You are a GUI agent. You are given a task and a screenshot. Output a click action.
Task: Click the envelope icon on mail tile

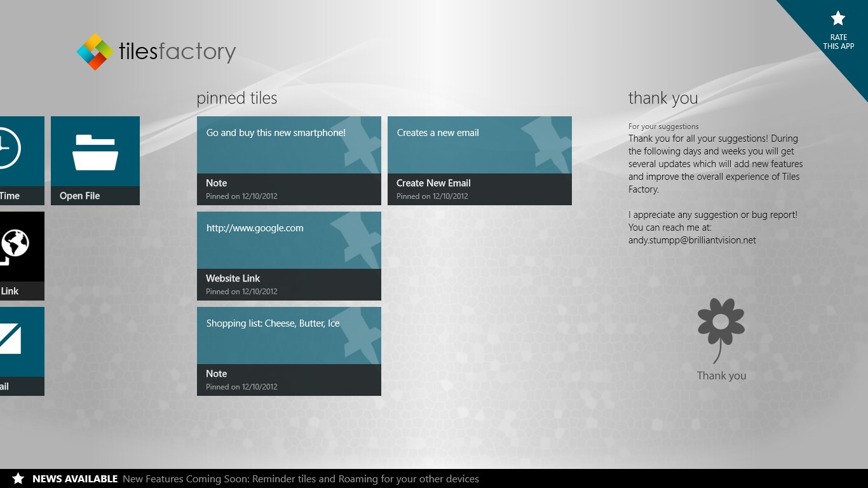click(10, 338)
